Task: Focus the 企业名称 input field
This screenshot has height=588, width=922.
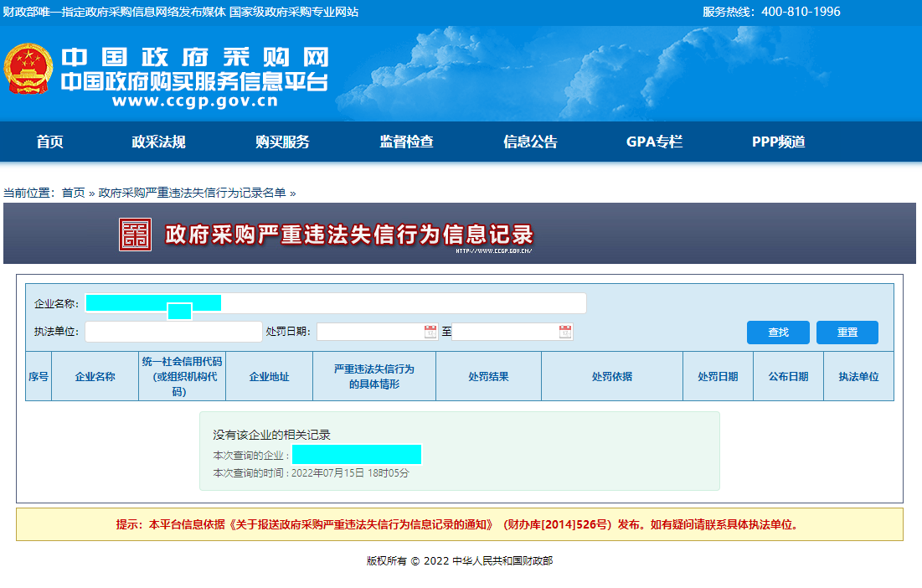Action: coord(336,303)
